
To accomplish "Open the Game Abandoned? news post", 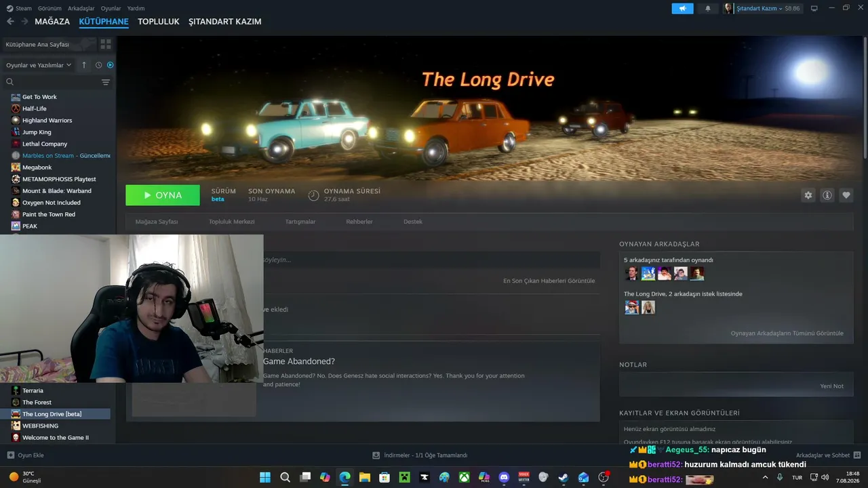I will pos(299,361).
